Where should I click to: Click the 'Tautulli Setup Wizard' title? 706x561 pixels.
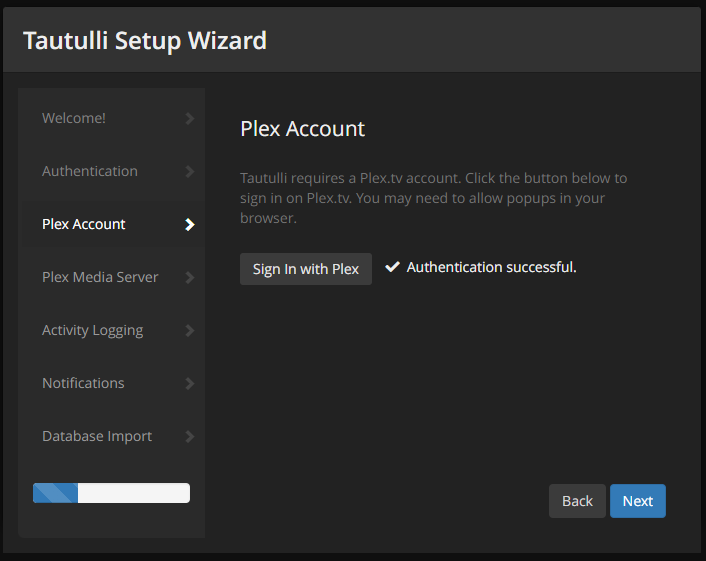click(x=145, y=41)
